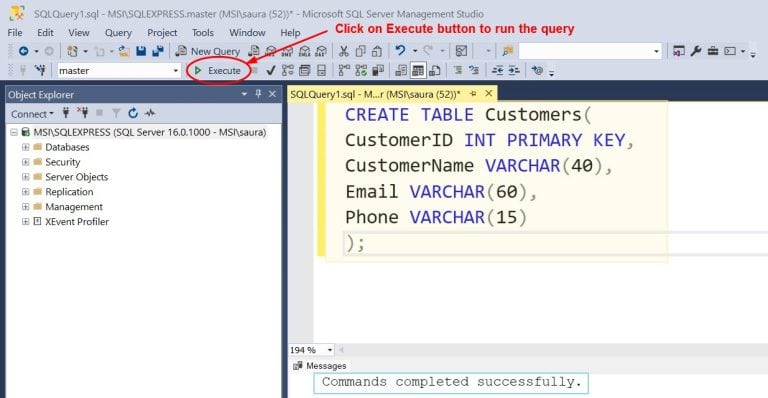Open Properties window via wrench icon
This screenshot has height=398, width=768.
click(x=696, y=51)
